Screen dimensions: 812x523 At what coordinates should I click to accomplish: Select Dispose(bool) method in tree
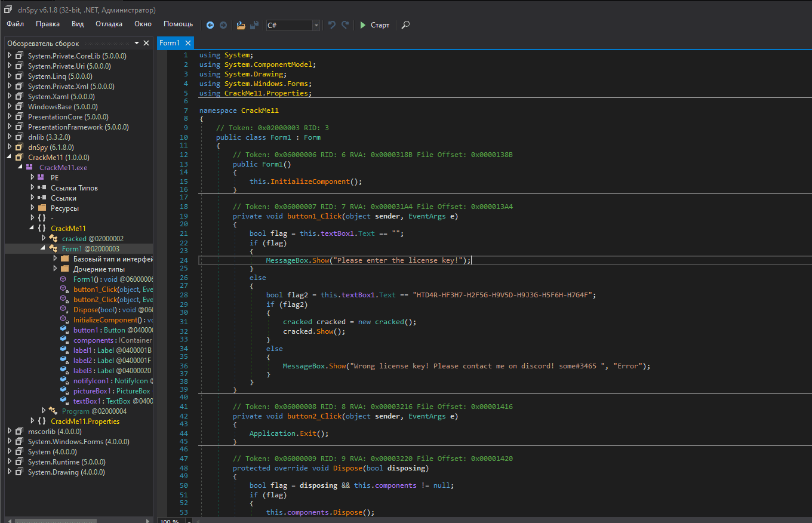(113, 309)
